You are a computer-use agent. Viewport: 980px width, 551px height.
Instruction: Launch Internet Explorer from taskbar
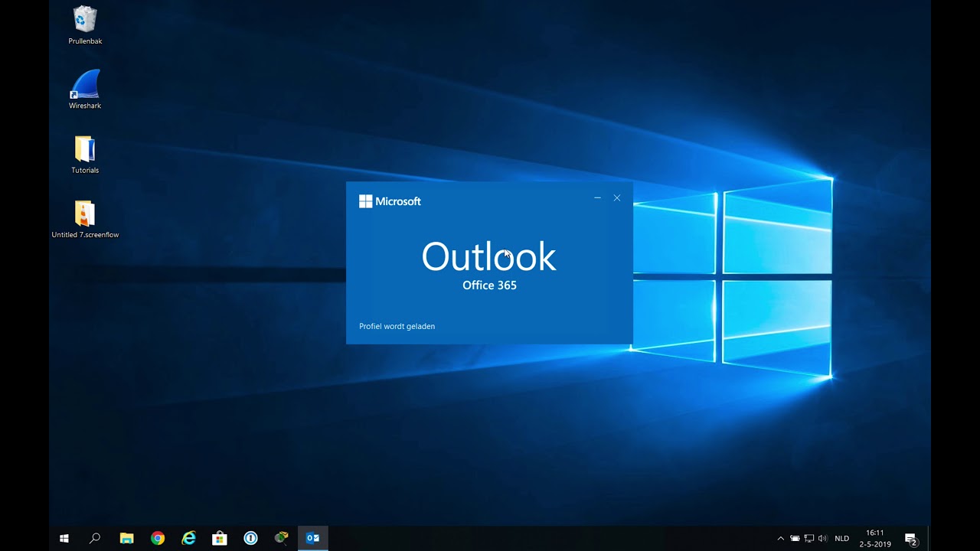tap(188, 538)
